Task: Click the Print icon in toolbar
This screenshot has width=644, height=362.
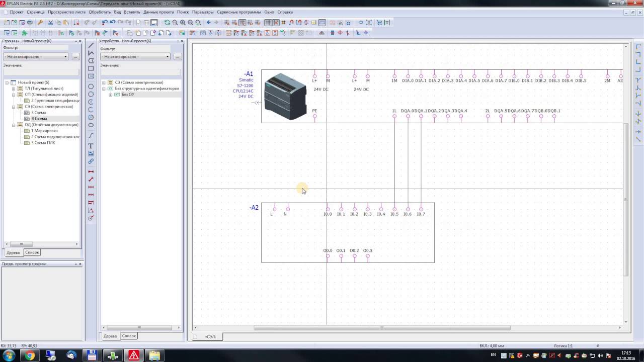Action: click(30, 23)
